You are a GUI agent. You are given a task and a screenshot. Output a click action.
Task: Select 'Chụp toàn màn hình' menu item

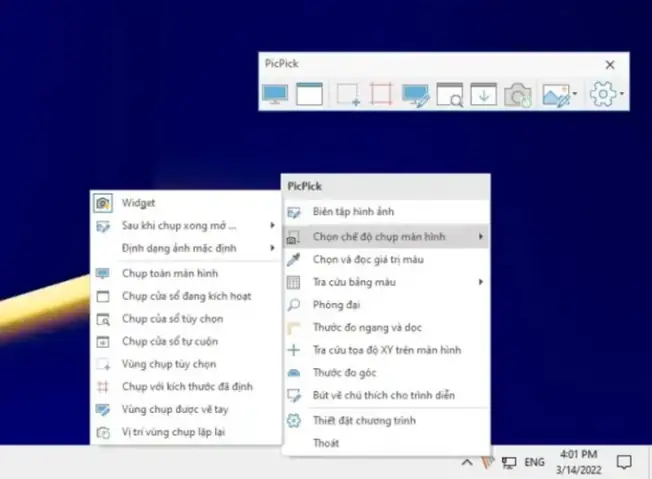(x=185, y=274)
